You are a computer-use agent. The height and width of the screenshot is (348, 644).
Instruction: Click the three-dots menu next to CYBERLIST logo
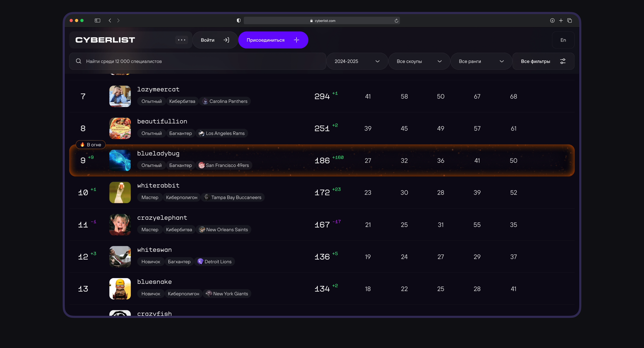click(x=182, y=40)
